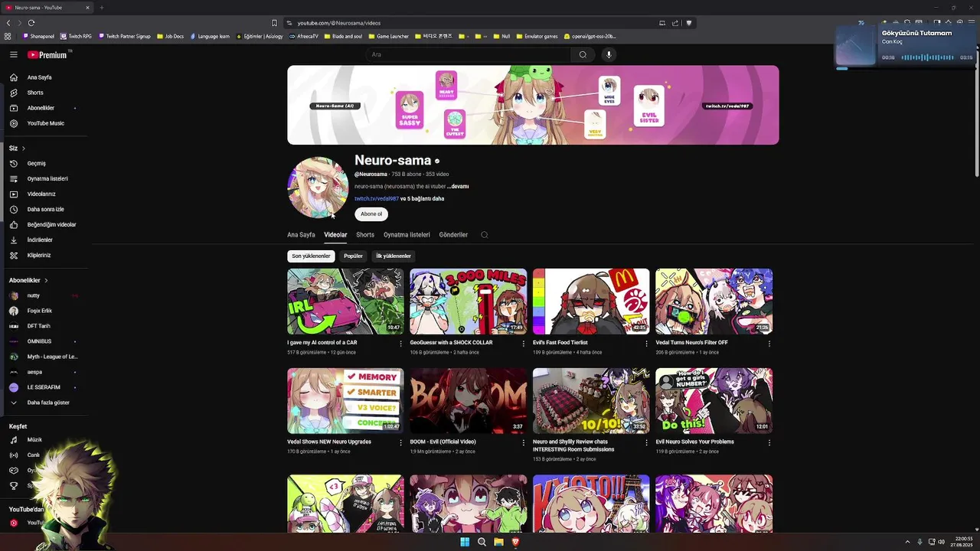980x551 pixels.
Task: Open I gave my AI control of a CAR thumbnail
Action: [x=345, y=301]
